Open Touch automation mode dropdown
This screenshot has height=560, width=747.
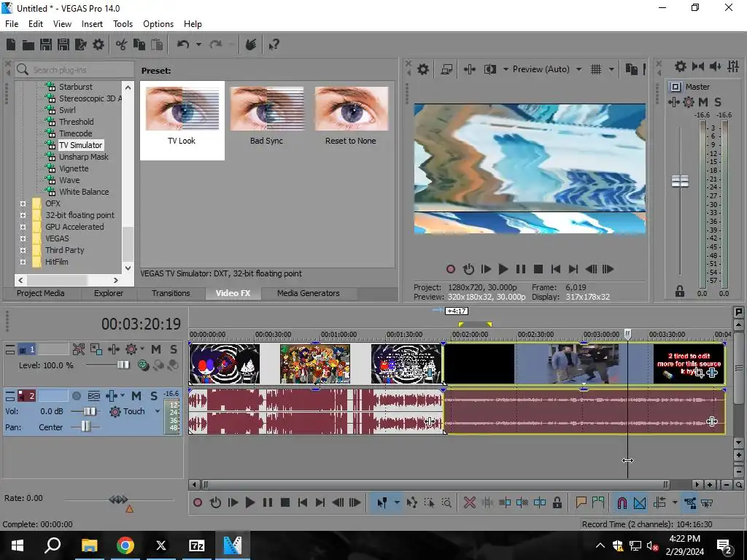click(x=158, y=411)
